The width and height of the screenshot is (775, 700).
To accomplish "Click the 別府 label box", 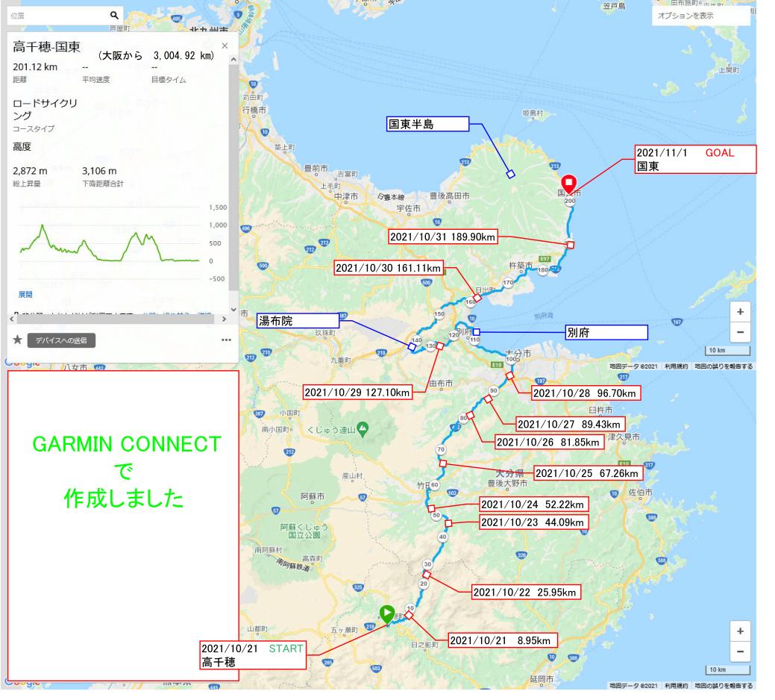I will 606,332.
